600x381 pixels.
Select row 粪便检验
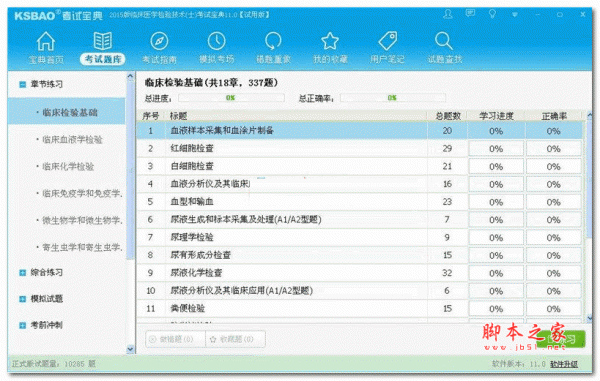tap(360, 308)
